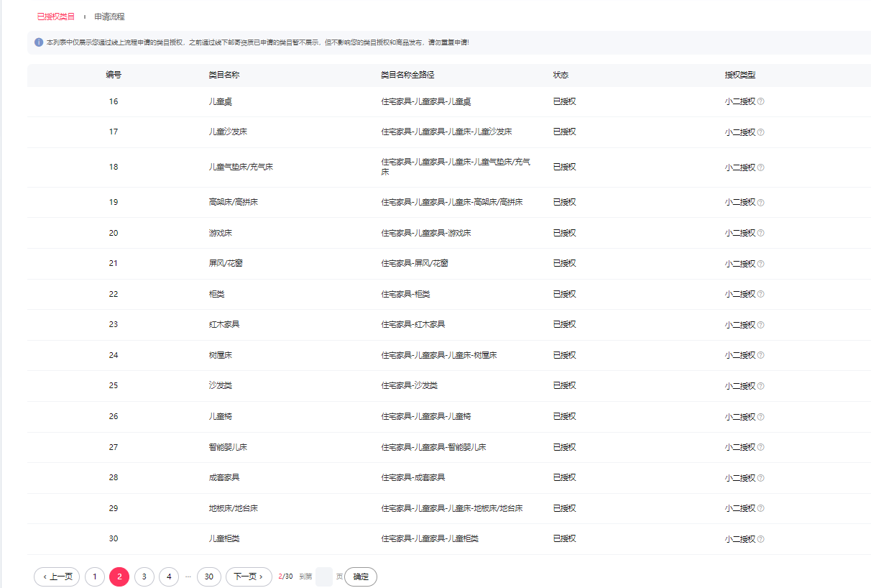Go to next page with 下一页

click(249, 576)
